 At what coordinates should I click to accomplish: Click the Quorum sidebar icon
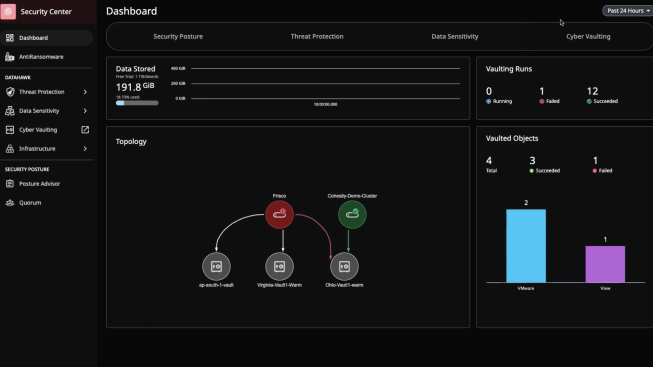tap(10, 202)
